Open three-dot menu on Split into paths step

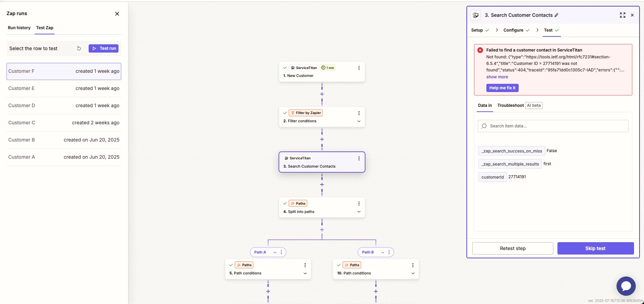pyautogui.click(x=359, y=204)
